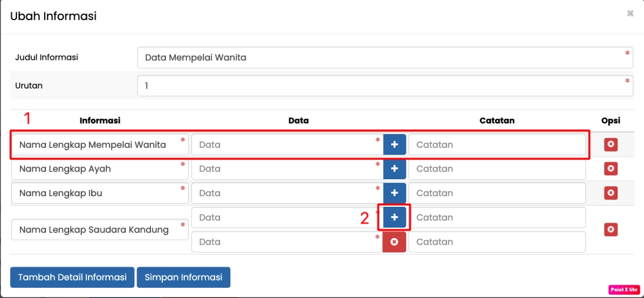Click plus icon in Nama Lengkap Ibu row
This screenshot has height=298, width=644.
pyautogui.click(x=394, y=193)
